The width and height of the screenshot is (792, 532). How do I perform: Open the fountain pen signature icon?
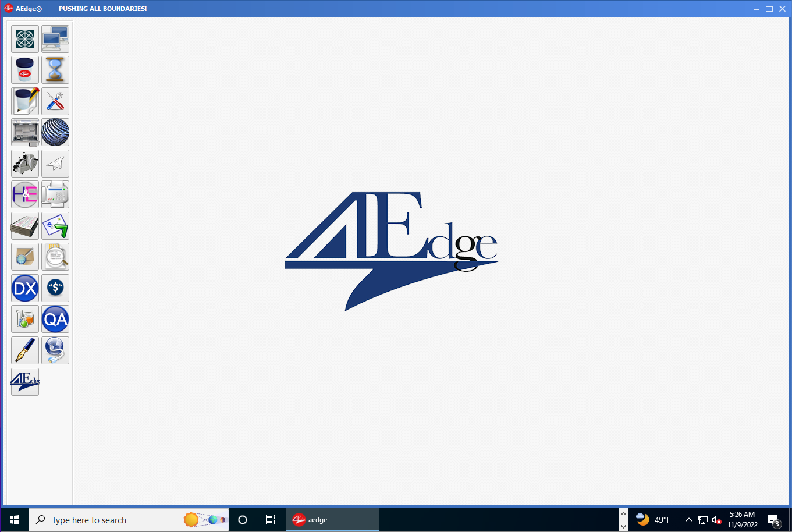25,350
